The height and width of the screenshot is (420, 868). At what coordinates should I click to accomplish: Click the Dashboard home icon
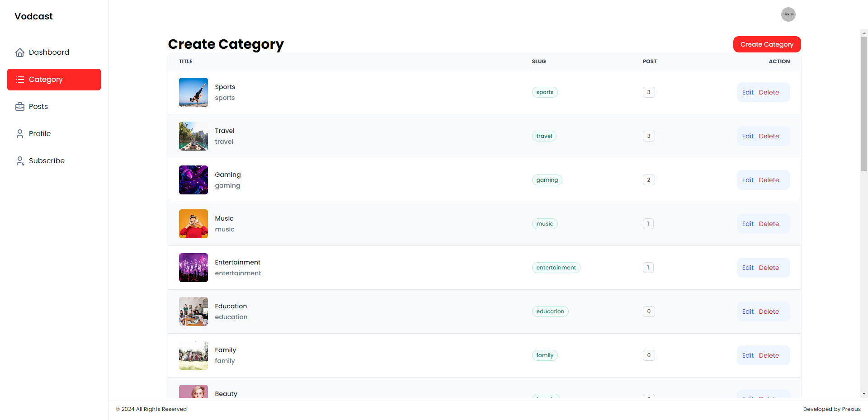(20, 52)
